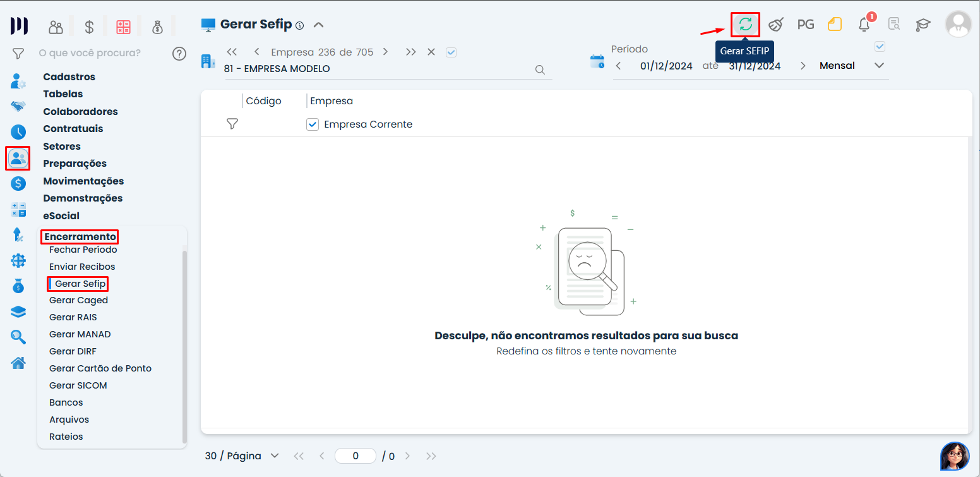Click the page number input field

point(356,456)
